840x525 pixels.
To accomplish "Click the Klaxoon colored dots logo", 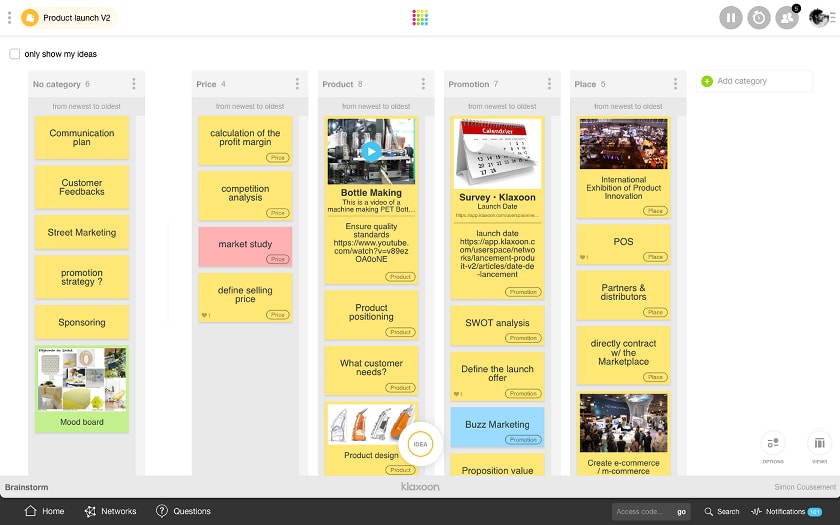I will click(420, 18).
